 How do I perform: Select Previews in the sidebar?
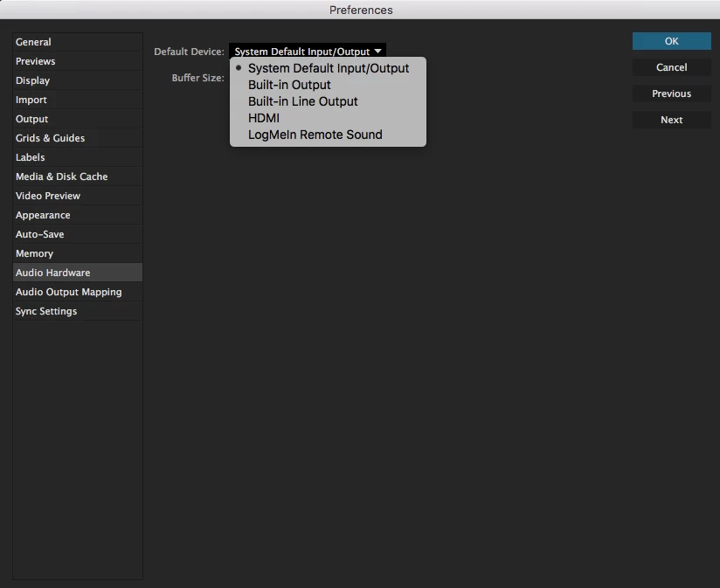click(78, 61)
